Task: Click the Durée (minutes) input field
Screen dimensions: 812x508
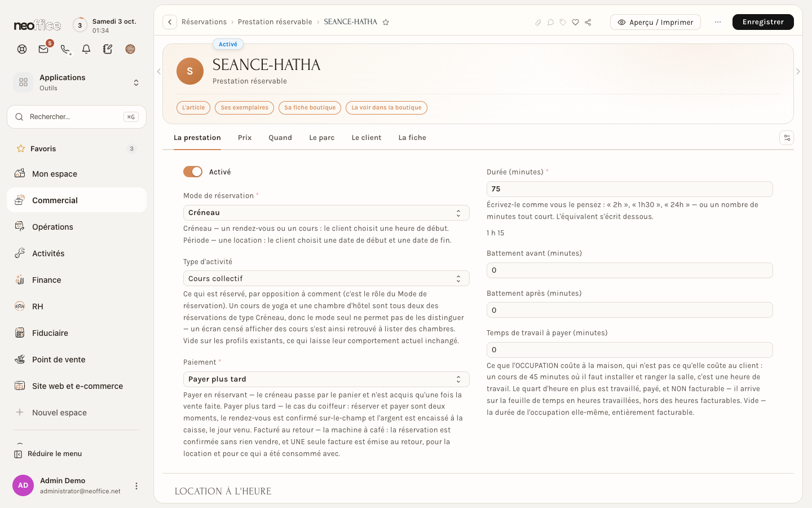Action: [x=629, y=189]
